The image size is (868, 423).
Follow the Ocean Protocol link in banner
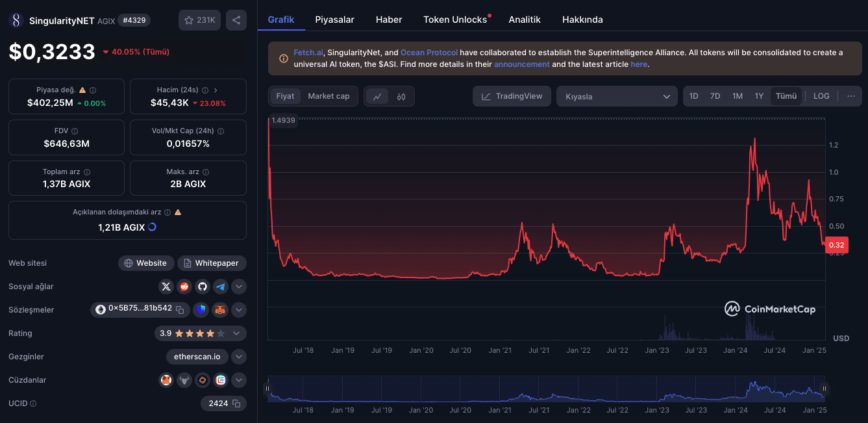[429, 53]
